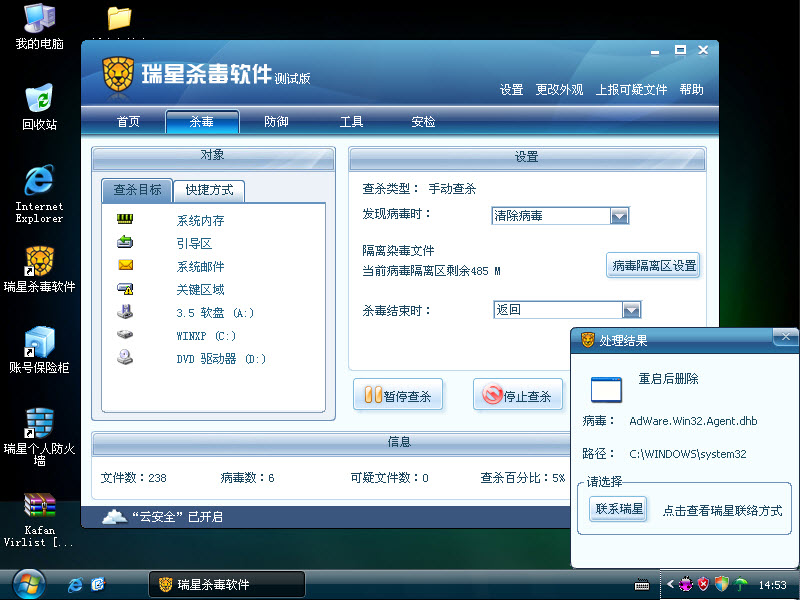This screenshot has width=800, height=600.
Task: Open the 帮助 menu
Action: click(x=691, y=90)
